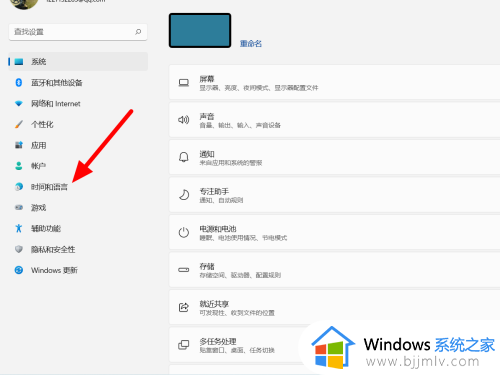Open the 存储 storage settings row
The image size is (500, 375).
coord(335,270)
